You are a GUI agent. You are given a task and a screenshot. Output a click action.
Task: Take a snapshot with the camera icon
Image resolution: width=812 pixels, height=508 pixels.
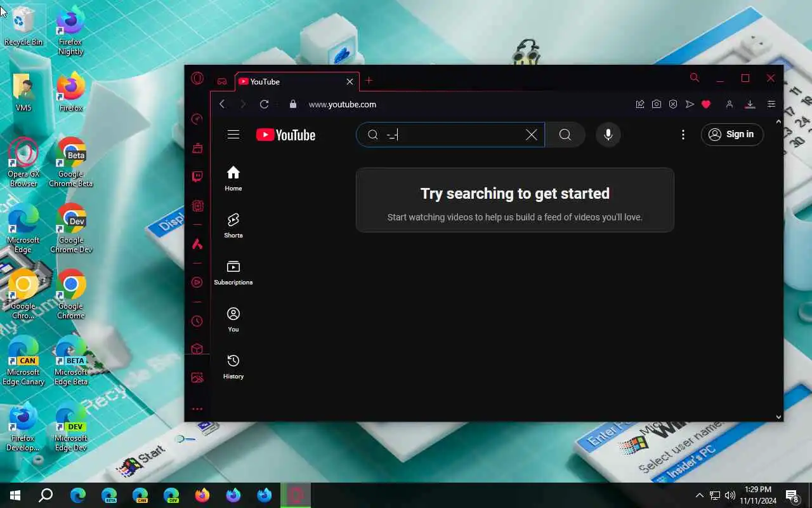pyautogui.click(x=657, y=104)
